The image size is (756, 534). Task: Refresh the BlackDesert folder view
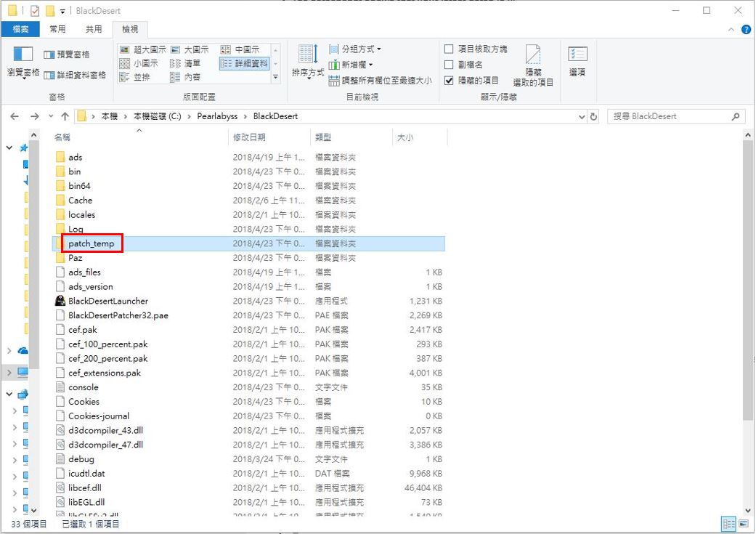(x=593, y=116)
